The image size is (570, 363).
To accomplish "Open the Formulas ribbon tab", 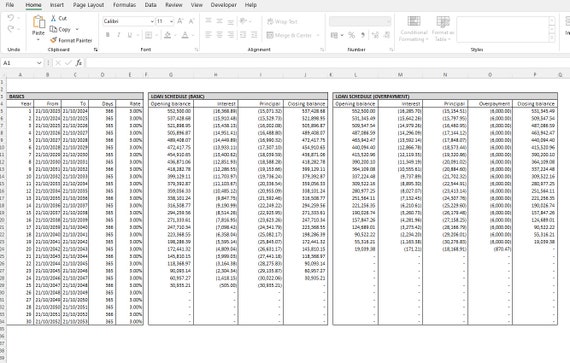I will pyautogui.click(x=124, y=5).
